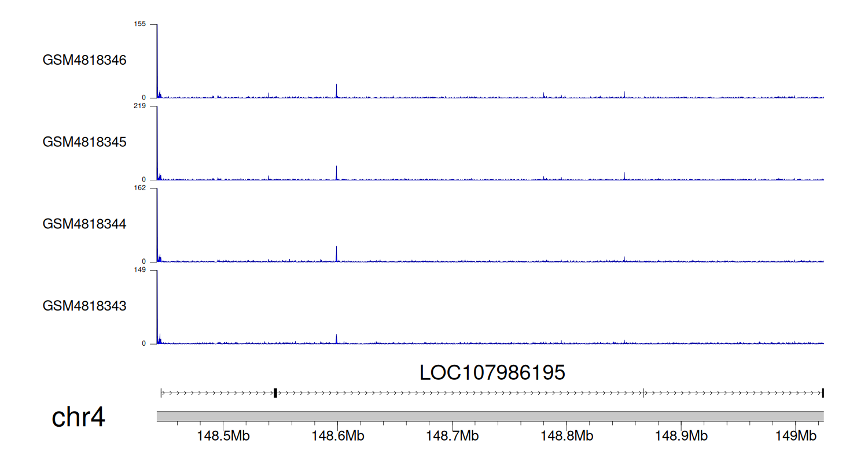Select the 148.7Mb coordinate label

tap(452, 435)
